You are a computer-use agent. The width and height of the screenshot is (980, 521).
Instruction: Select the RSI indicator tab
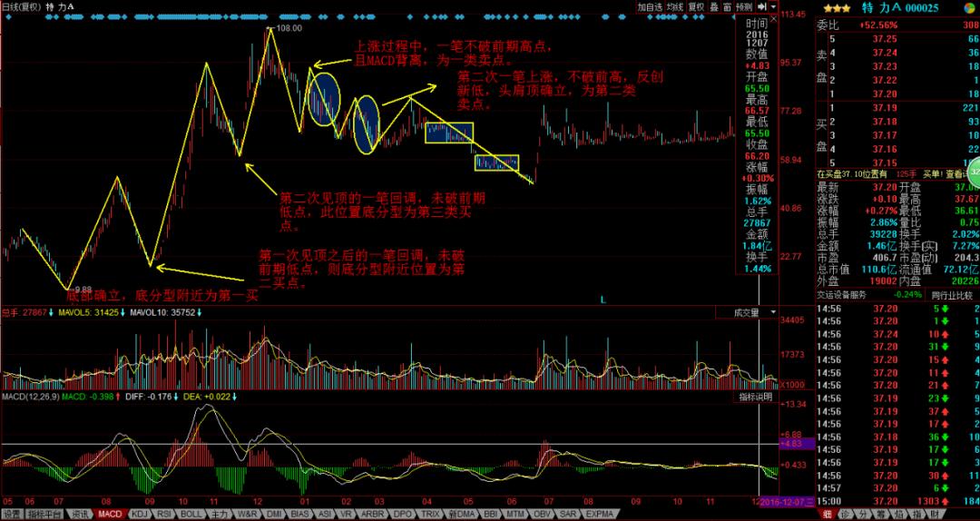point(164,514)
